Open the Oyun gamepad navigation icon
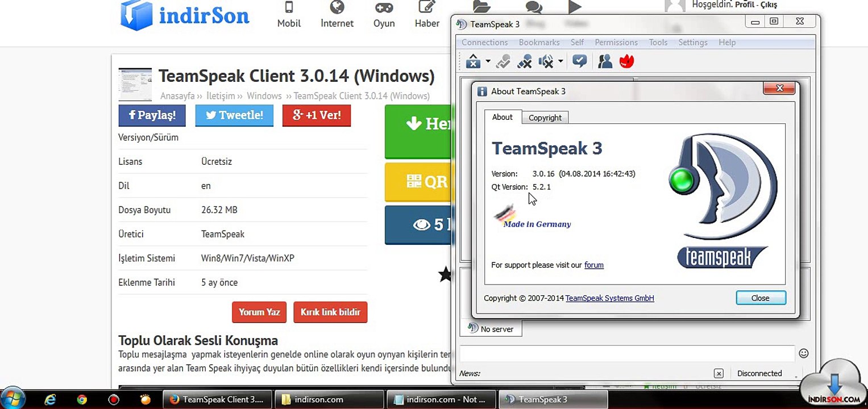This screenshot has height=409, width=868. click(384, 14)
